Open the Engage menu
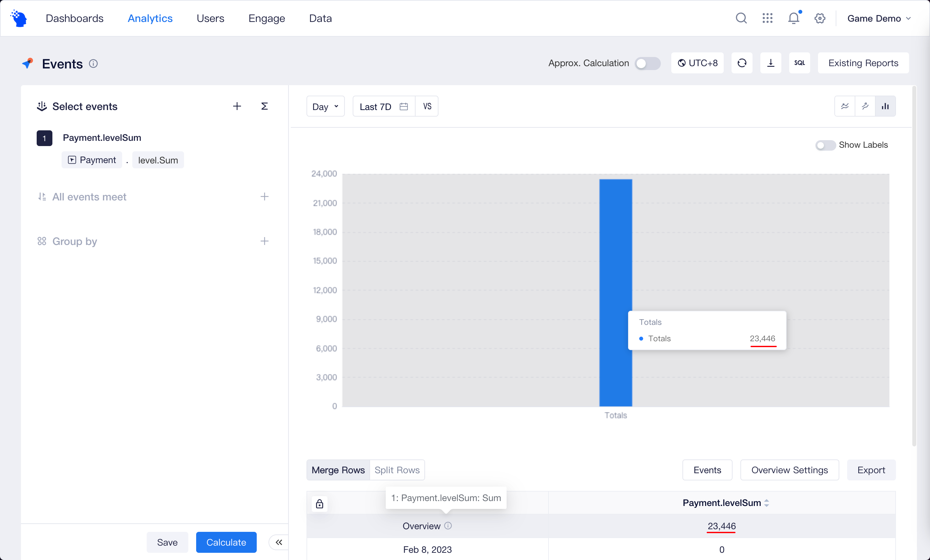The width and height of the screenshot is (930, 560). tap(267, 18)
